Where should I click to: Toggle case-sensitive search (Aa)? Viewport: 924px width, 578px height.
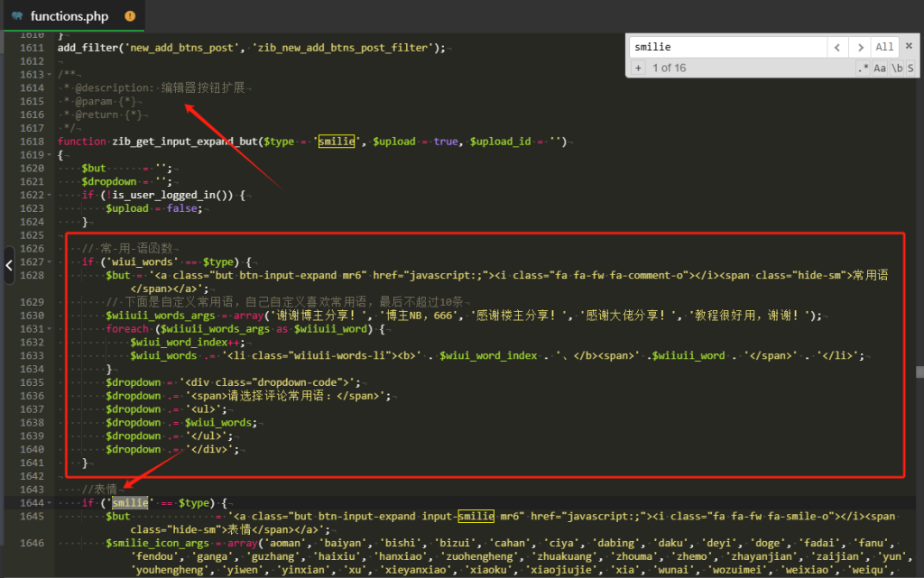point(880,68)
